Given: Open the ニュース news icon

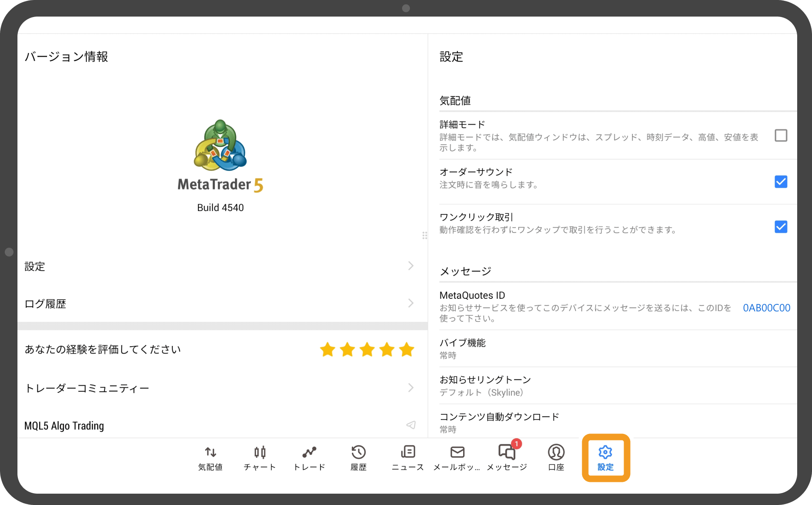Looking at the screenshot, I should coord(407,457).
